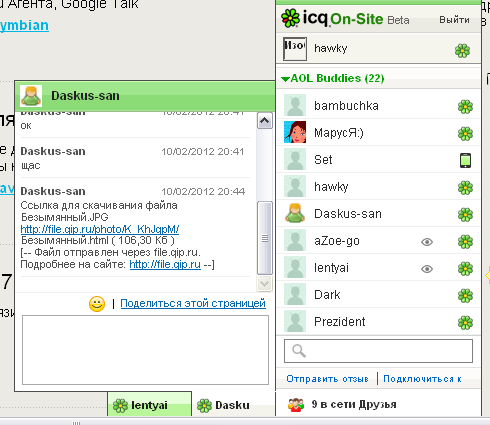Click the Выйти logout link
Screen dimensions: 490x425
tap(454, 20)
